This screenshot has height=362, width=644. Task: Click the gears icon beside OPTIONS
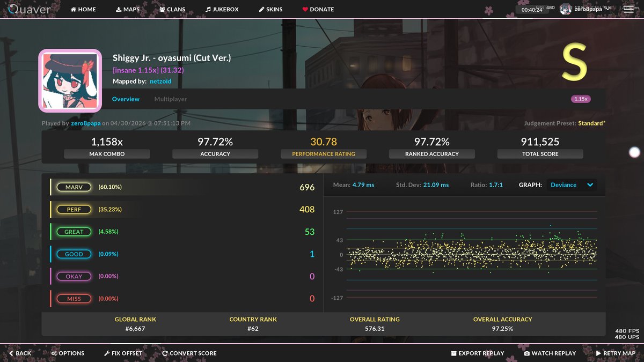pyautogui.click(x=54, y=353)
